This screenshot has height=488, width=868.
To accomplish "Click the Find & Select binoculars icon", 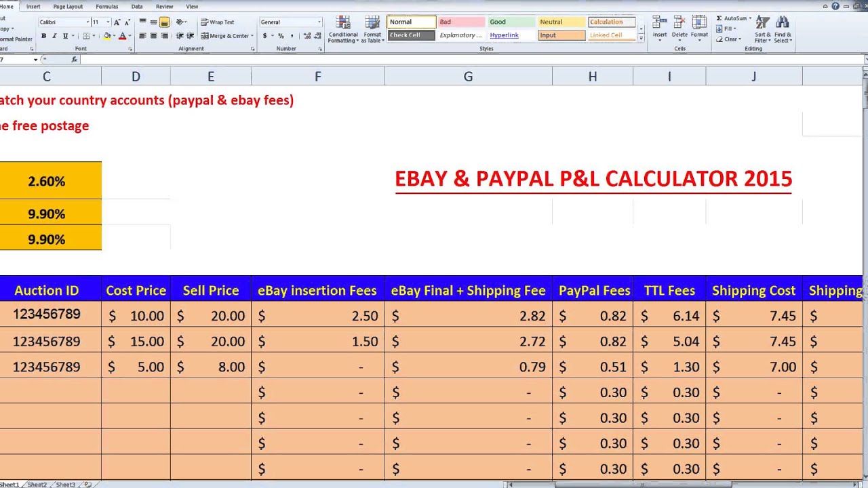I will (x=783, y=22).
